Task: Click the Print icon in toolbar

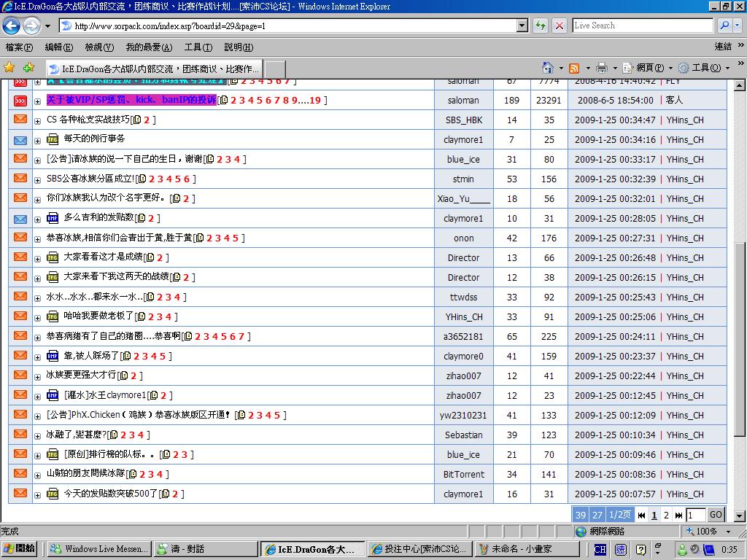Action: tap(601, 68)
